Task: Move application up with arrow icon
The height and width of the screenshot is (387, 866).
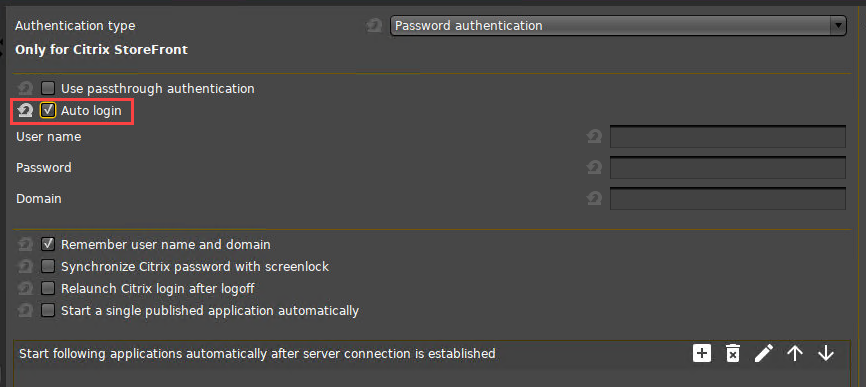Action: click(x=795, y=353)
